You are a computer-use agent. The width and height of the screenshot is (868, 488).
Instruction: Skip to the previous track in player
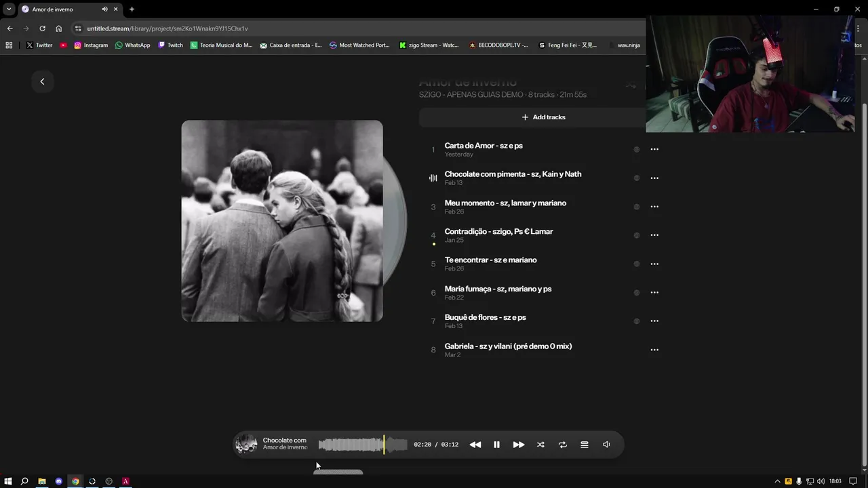tap(475, 445)
